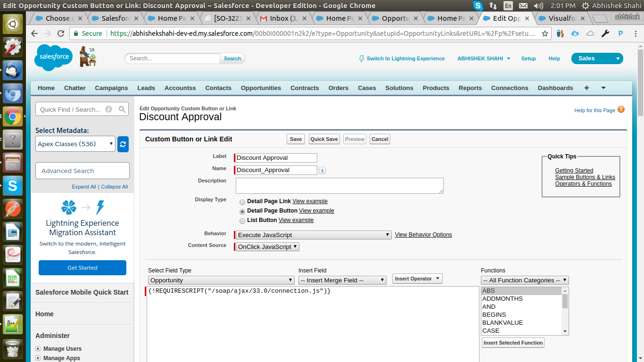Open the Sample Buttons & Links link
Screen dimensions: 644x362
[x=585, y=177]
